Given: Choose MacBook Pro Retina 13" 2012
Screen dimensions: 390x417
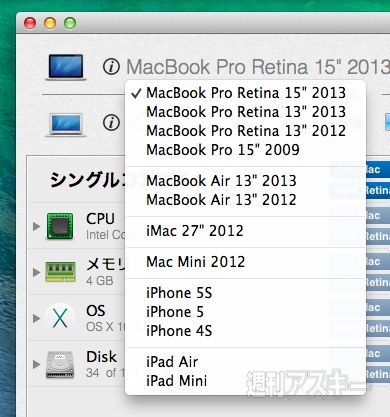Looking at the screenshot, I should pyautogui.click(x=246, y=131).
